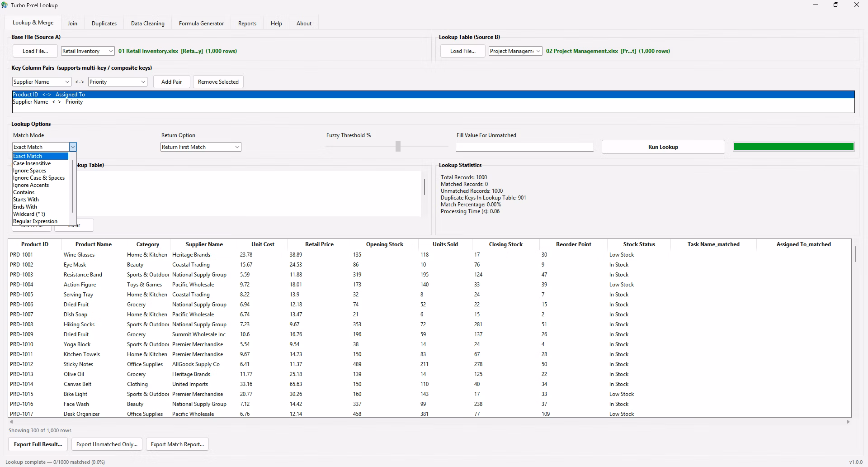This screenshot has height=467, width=868.
Task: Click the horizontal scrollbar left arrow
Action: click(11, 422)
